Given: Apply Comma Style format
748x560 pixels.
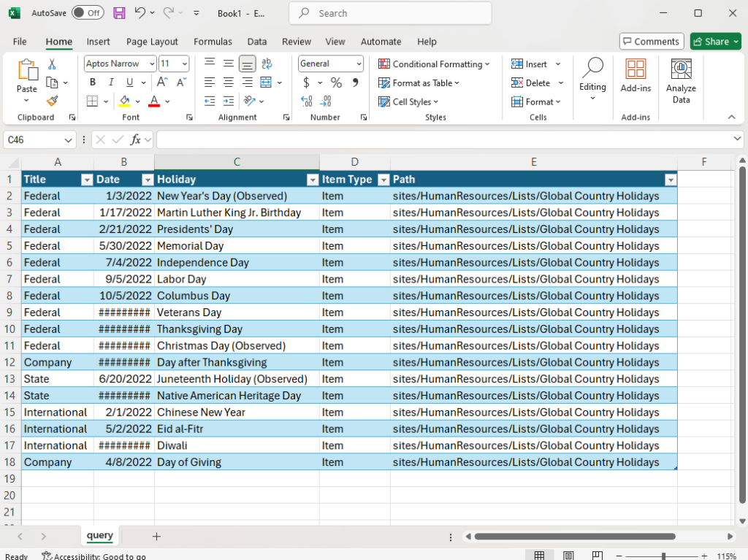Looking at the screenshot, I should click(356, 83).
